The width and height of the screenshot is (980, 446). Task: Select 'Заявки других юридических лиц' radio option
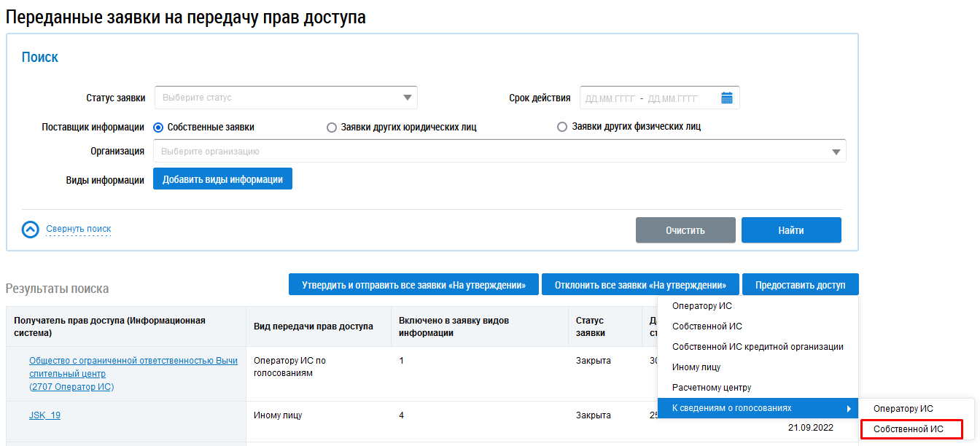(x=332, y=127)
